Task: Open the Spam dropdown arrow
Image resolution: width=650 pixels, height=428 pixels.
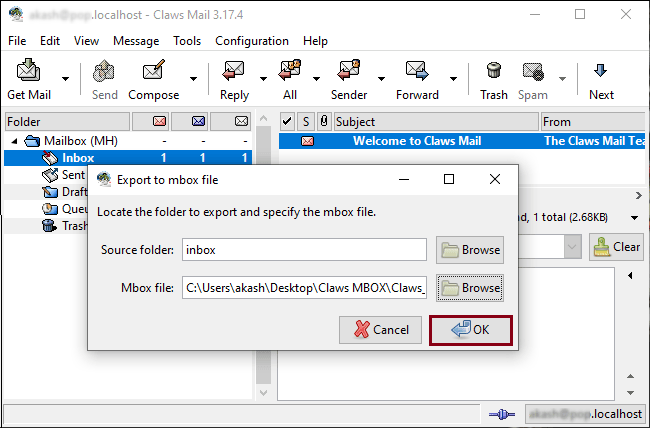Action: point(562,79)
